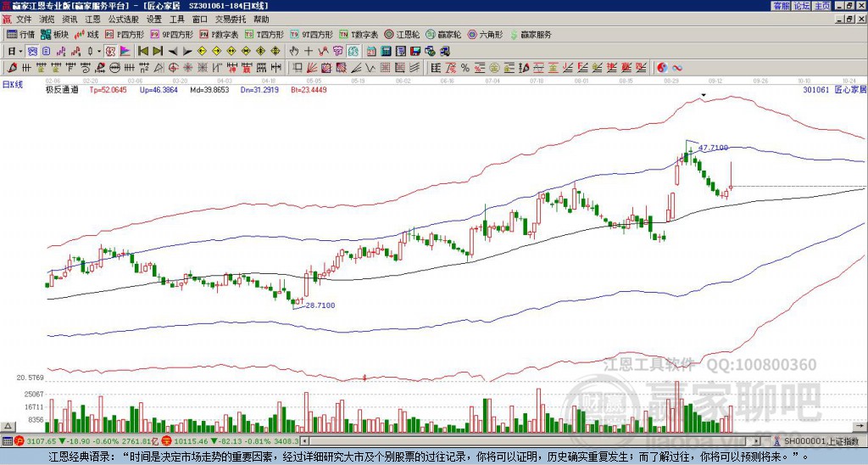
Task: Select the red fan lines drawing tool
Action: coord(313,68)
